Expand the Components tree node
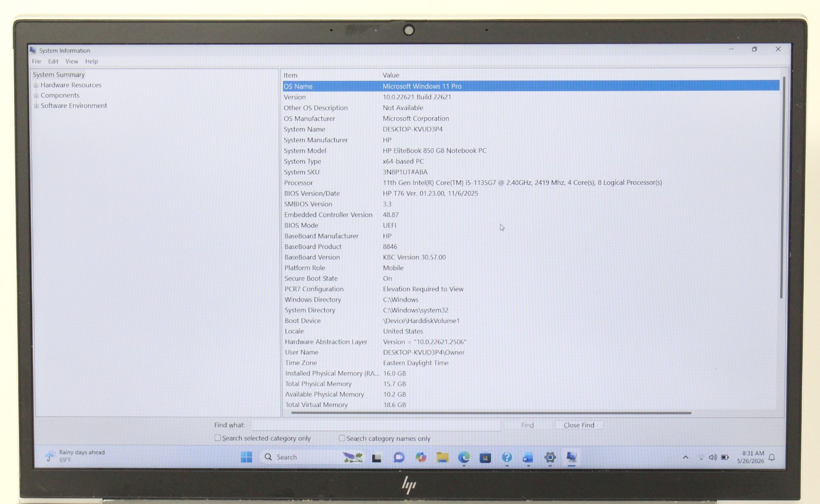 pos(36,96)
